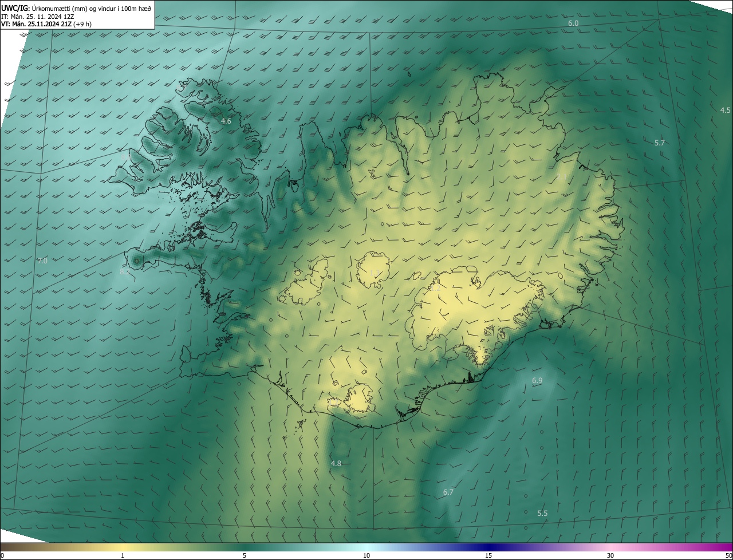Click the 0 tick on the color scale
This screenshot has height=560, width=733.
point(2,555)
